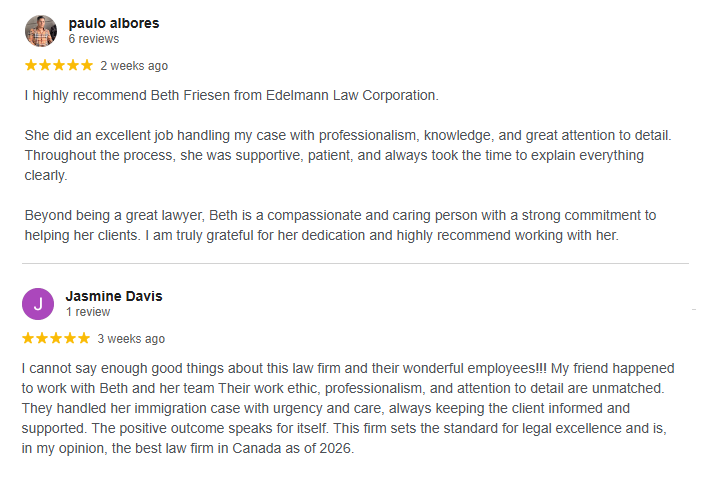View paulo albores' 6 reviews
This screenshot has width=705, height=477.
[93, 39]
